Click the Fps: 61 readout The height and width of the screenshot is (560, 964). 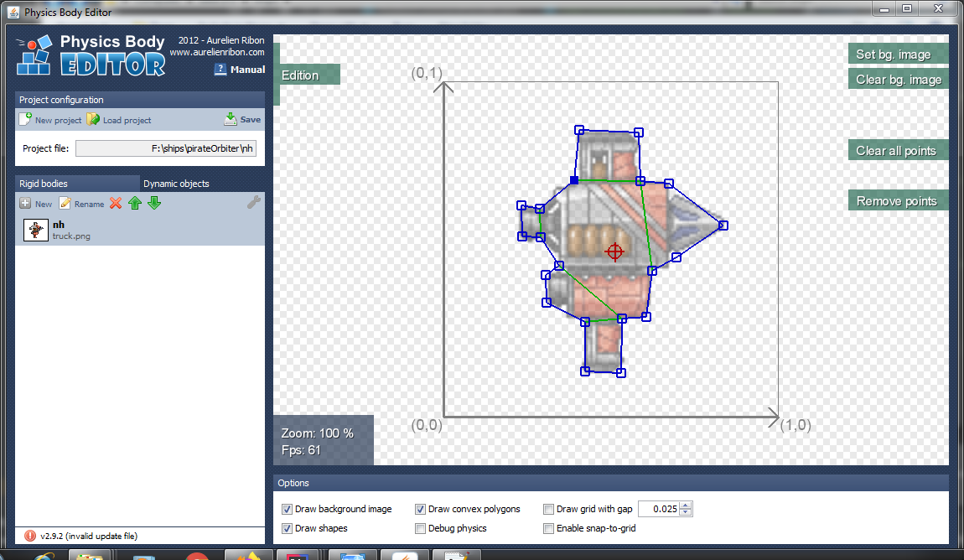click(x=301, y=450)
